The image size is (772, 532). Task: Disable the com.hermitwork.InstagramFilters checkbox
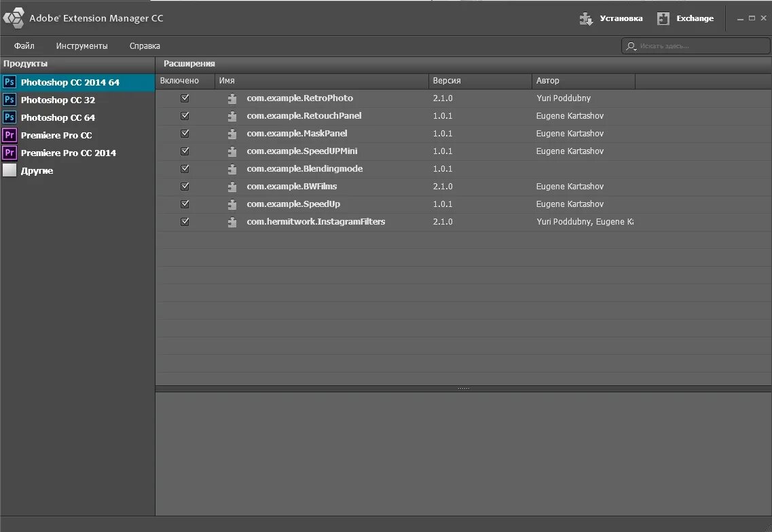click(185, 221)
